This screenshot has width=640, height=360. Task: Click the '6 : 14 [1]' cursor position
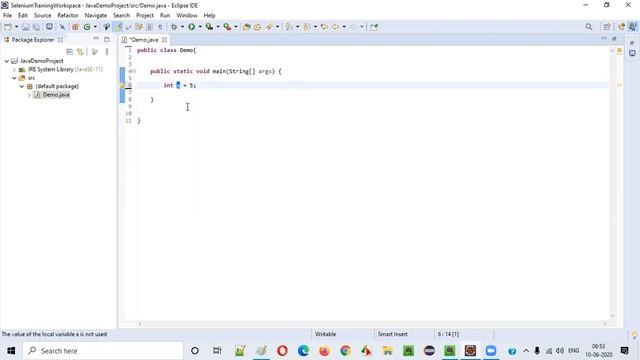(448, 334)
